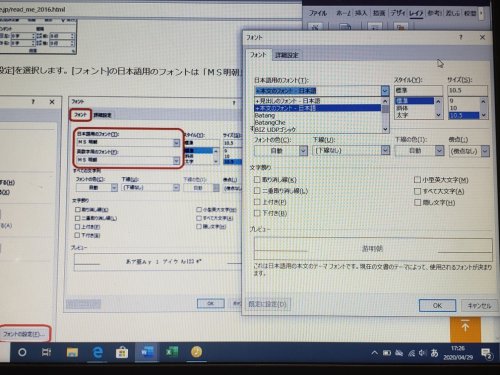Viewport: 500px width, 375px height.
Task: Click the battery icon in tray
Action: 387,353
